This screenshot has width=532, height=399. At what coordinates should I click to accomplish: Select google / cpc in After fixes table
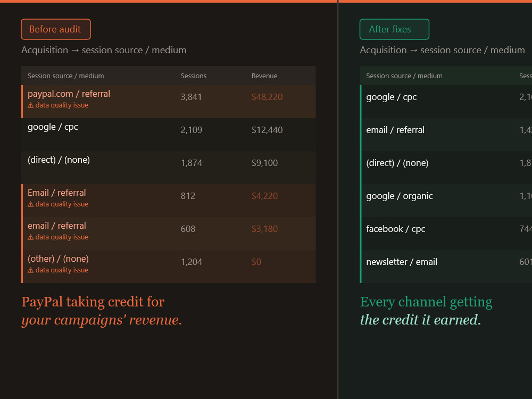(x=392, y=97)
